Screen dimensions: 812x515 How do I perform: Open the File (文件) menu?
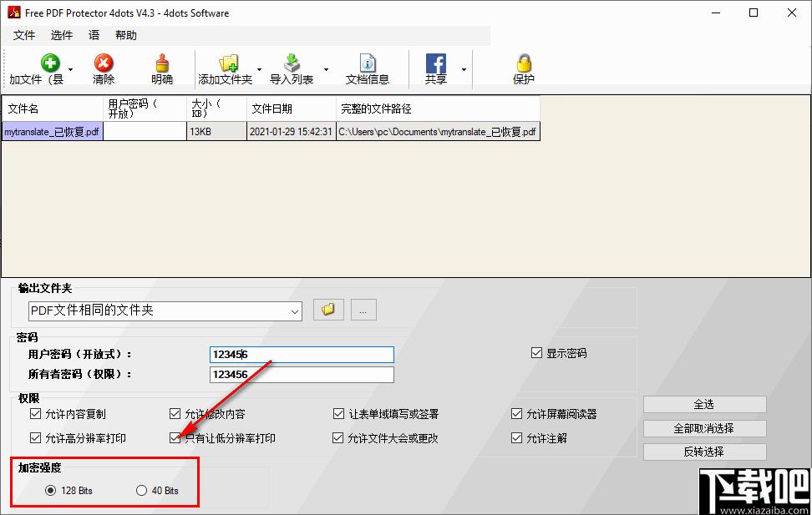click(x=24, y=35)
